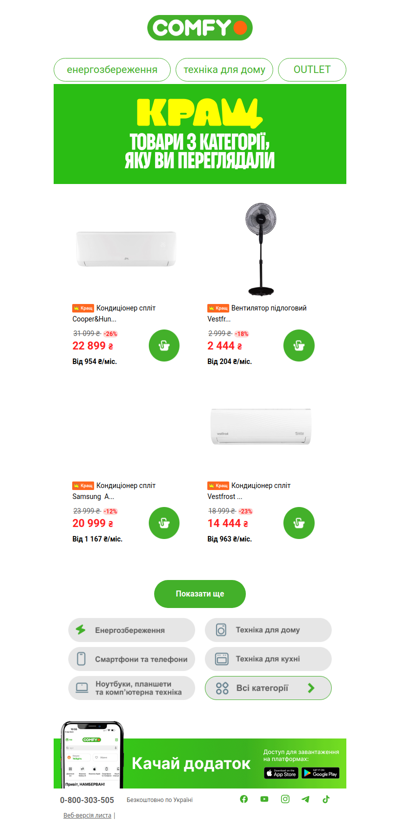This screenshot has width=400, height=836.
Task: Add Samsung split conditioner to cart
Action: tap(164, 523)
